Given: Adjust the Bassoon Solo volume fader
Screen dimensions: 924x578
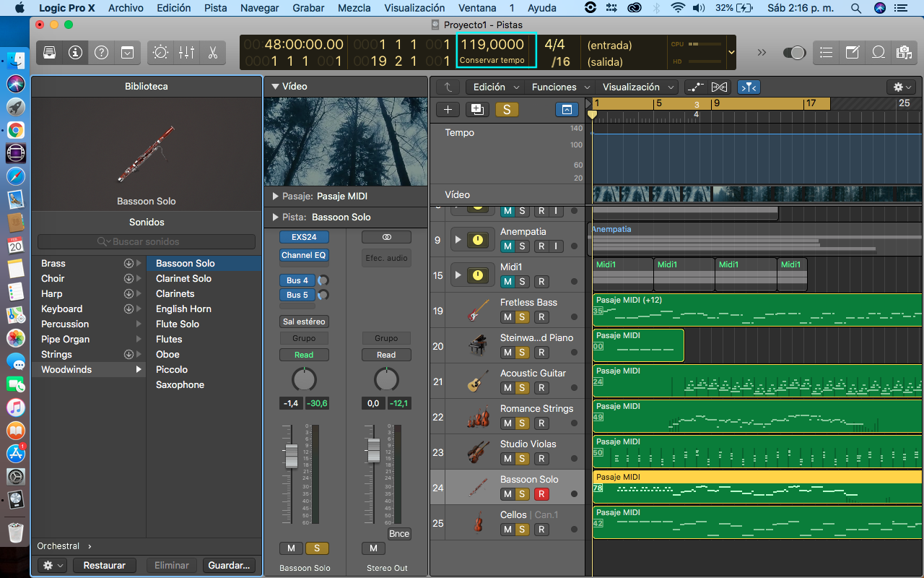Looking at the screenshot, I should pyautogui.click(x=291, y=455).
